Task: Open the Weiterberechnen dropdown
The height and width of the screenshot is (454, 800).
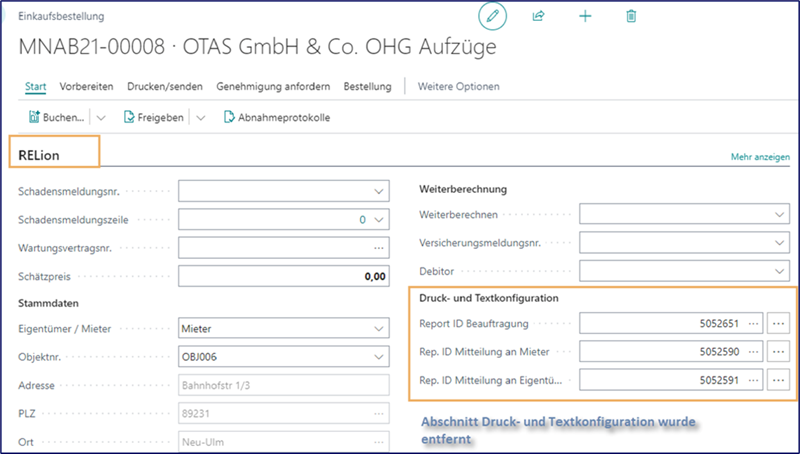Action: point(780,214)
